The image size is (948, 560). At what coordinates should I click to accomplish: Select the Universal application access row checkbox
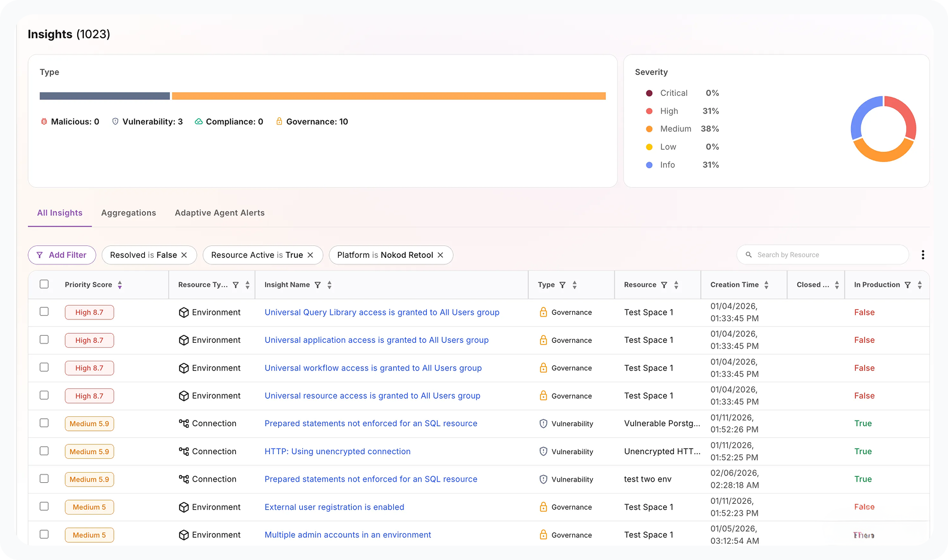tap(44, 339)
